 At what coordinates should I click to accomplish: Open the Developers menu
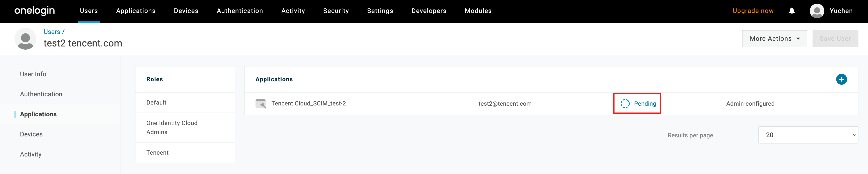tap(429, 11)
